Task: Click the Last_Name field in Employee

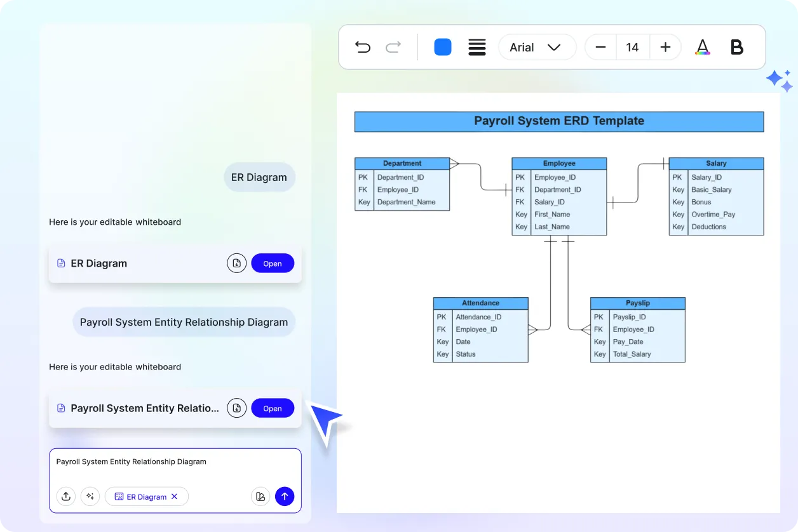Action: point(552,227)
